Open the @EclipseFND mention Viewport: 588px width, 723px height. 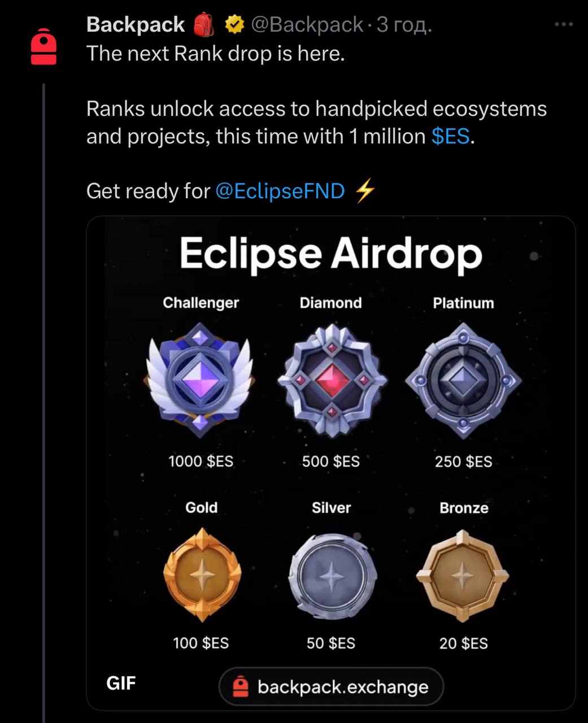pos(280,191)
